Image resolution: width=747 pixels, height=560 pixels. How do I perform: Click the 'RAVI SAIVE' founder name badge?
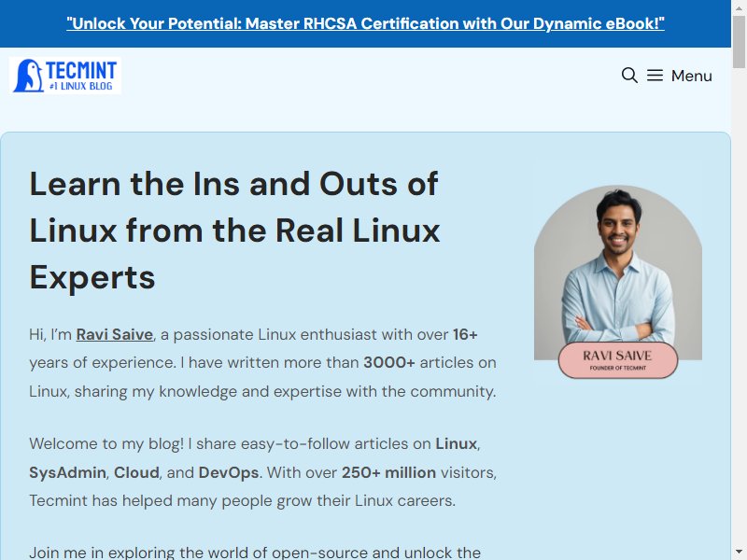pyautogui.click(x=618, y=360)
